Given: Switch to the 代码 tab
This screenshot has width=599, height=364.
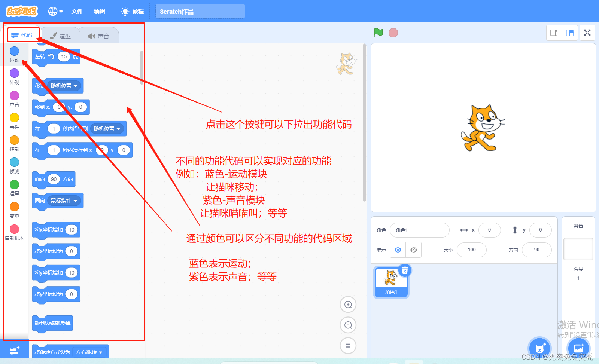Looking at the screenshot, I should (22, 35).
